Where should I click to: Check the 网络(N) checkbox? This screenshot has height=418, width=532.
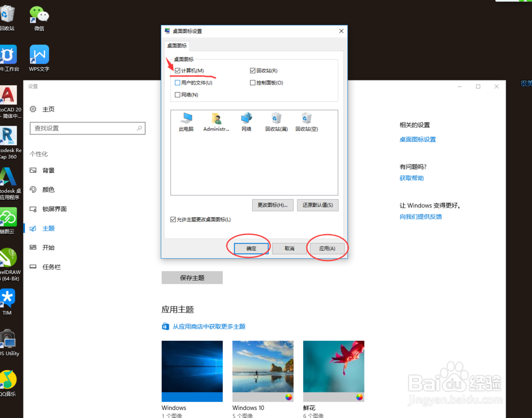tap(178, 95)
